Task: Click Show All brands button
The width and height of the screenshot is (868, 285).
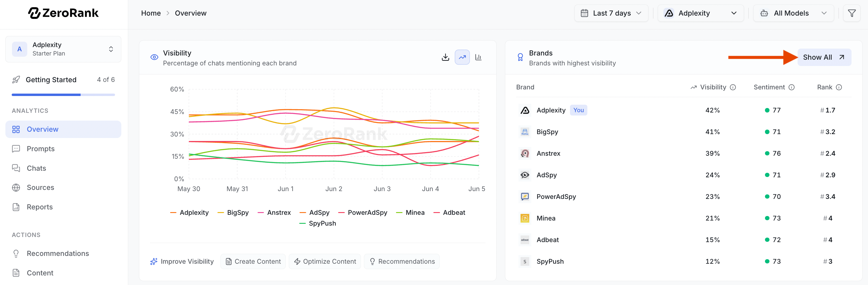Action: (824, 57)
